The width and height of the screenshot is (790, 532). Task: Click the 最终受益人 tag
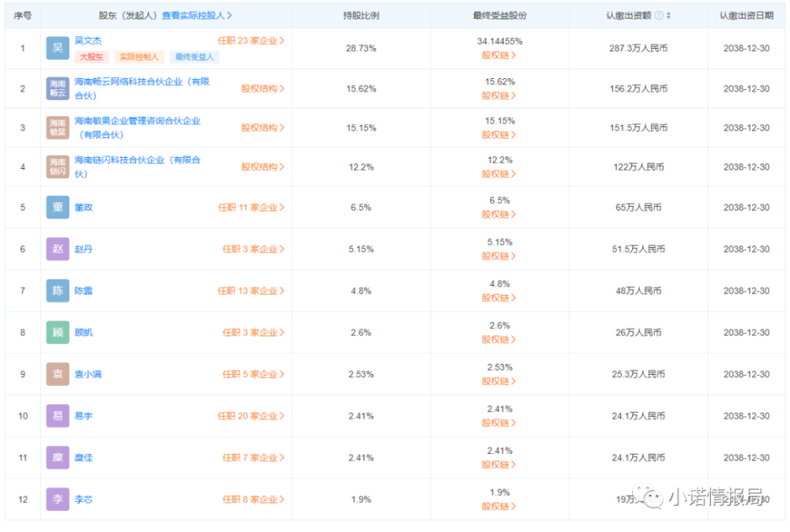coord(194,57)
